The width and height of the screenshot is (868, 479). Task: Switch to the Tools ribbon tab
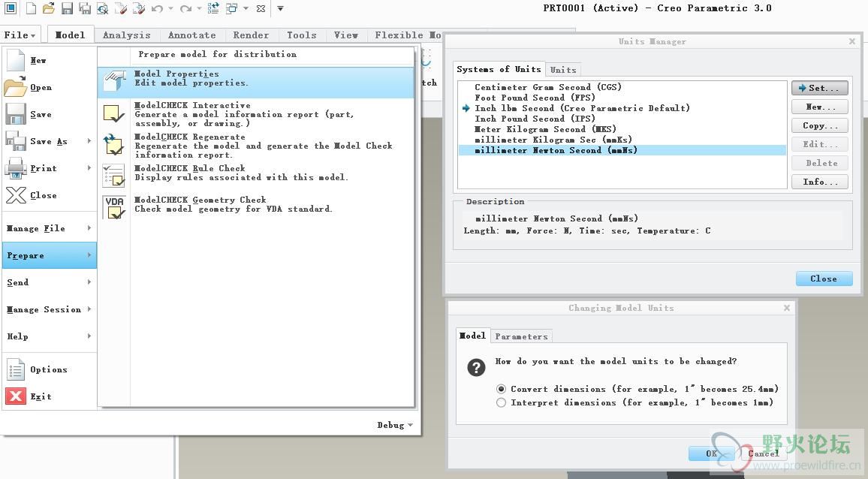click(302, 35)
